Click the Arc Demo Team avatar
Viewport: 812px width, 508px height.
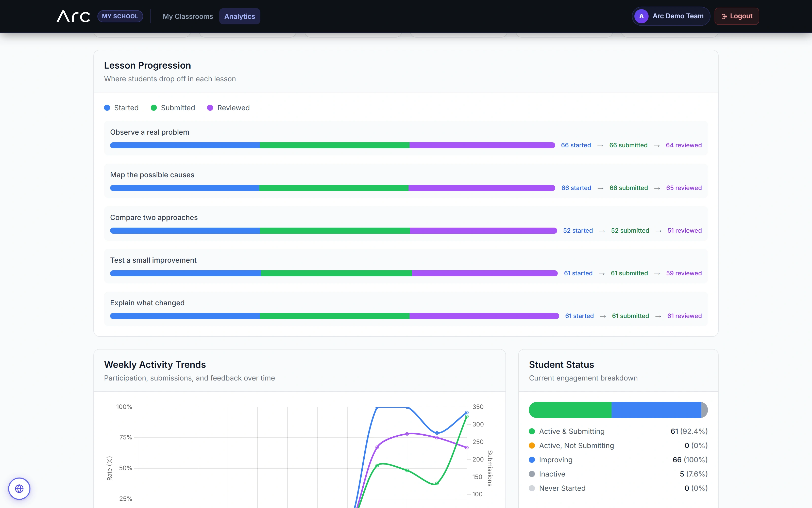[x=641, y=16]
